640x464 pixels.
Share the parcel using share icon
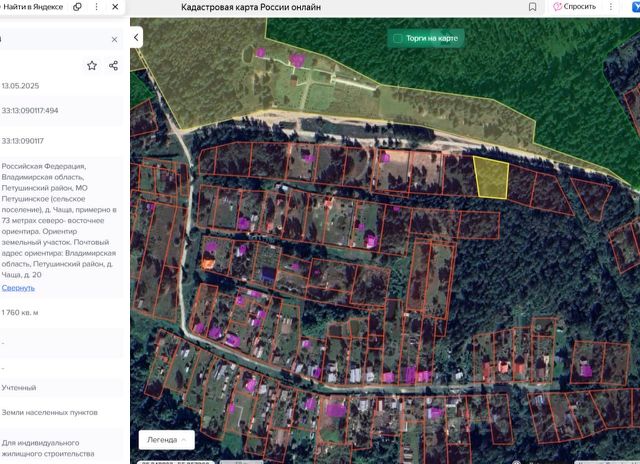113,66
